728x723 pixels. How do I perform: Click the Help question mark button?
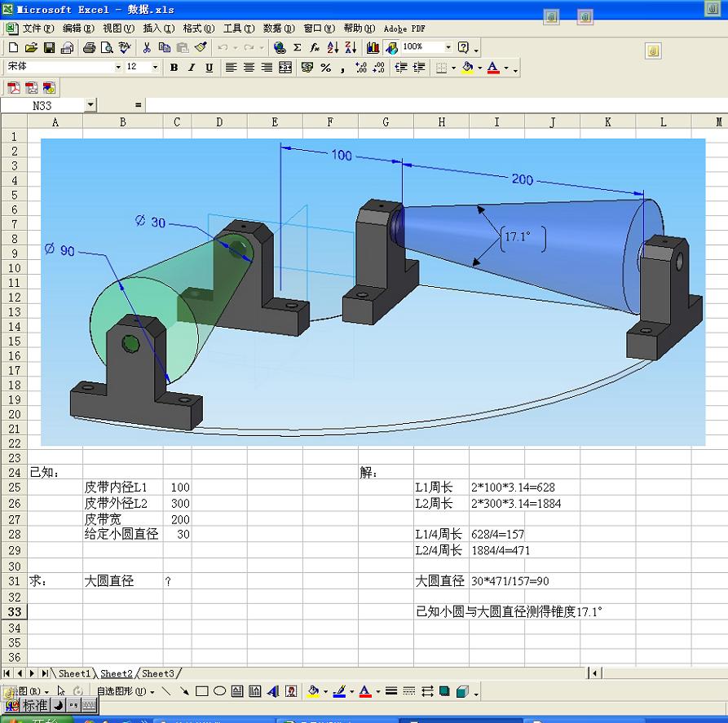tap(463, 47)
